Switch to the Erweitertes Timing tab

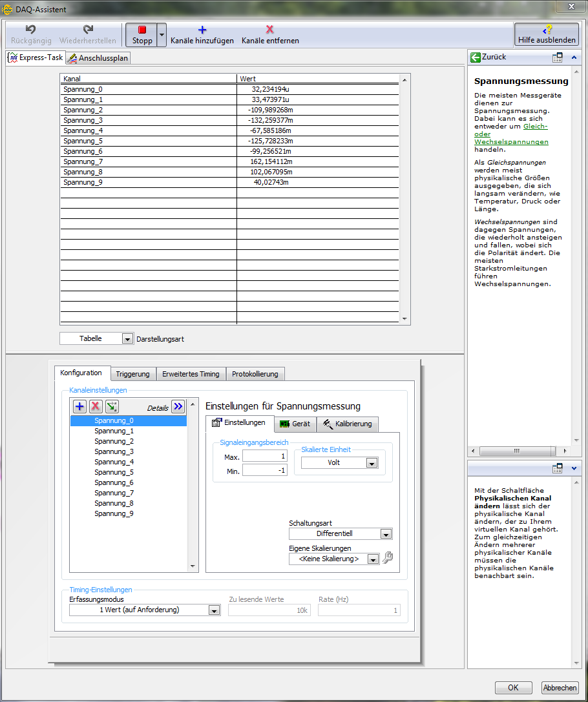pos(191,374)
